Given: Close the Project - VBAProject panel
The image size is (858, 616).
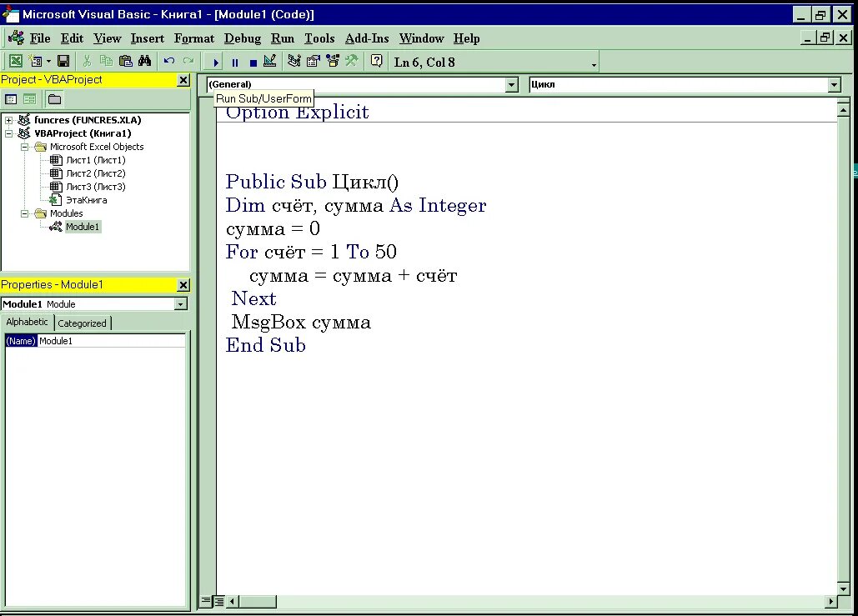Looking at the screenshot, I should pyautogui.click(x=183, y=80).
